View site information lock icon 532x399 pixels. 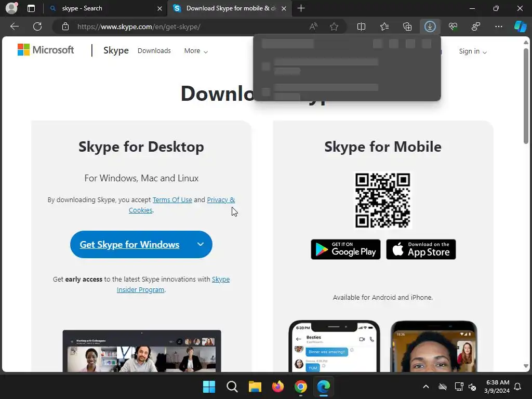(65, 26)
